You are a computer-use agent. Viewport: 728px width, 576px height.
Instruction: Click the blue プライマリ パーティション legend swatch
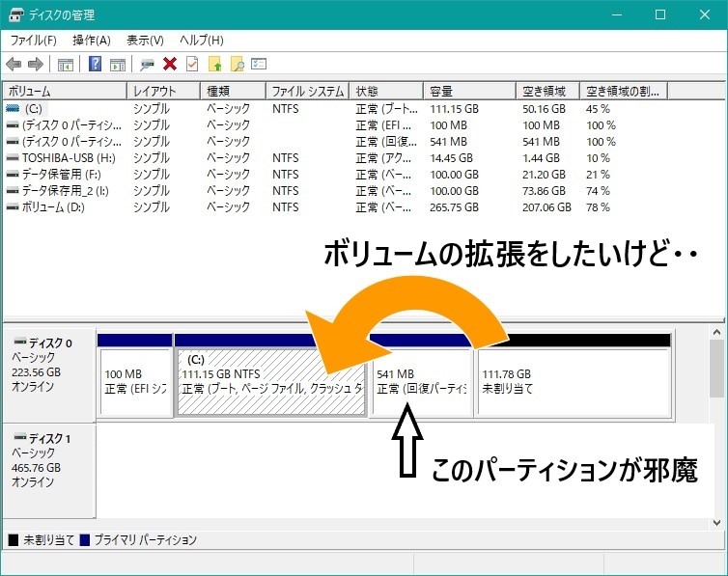tap(85, 540)
